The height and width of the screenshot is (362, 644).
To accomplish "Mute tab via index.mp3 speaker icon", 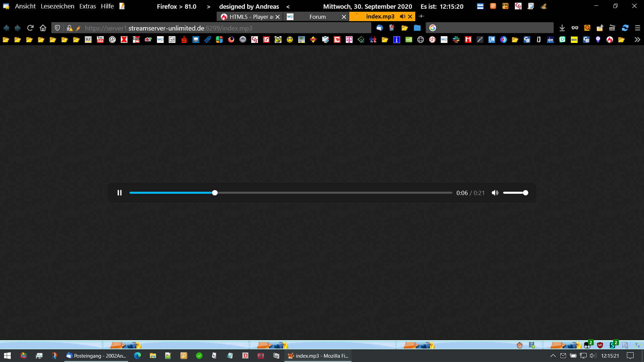I will (x=402, y=16).
